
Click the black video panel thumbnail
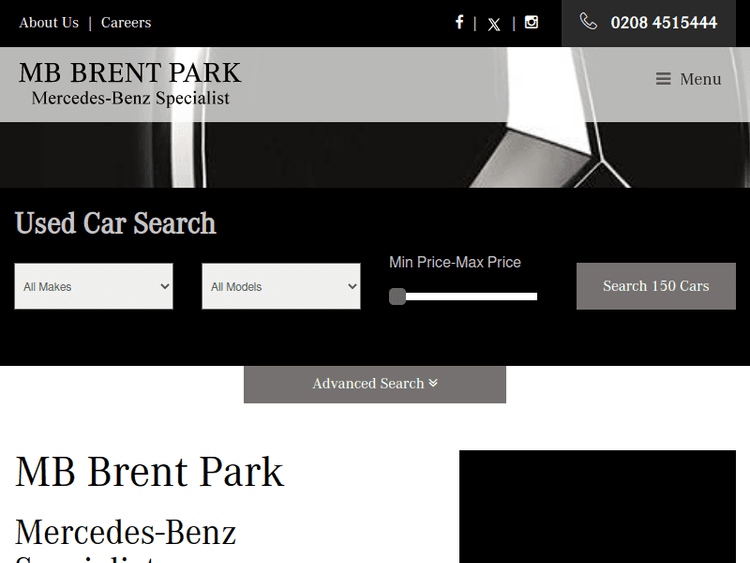click(x=597, y=507)
